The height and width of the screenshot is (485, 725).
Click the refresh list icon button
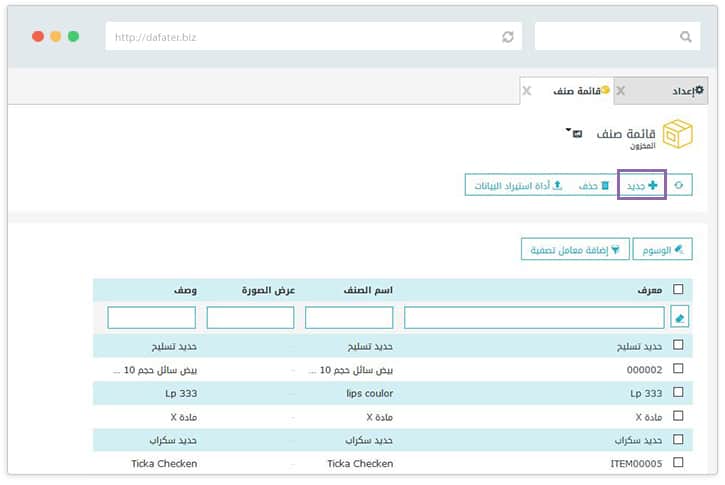click(680, 185)
